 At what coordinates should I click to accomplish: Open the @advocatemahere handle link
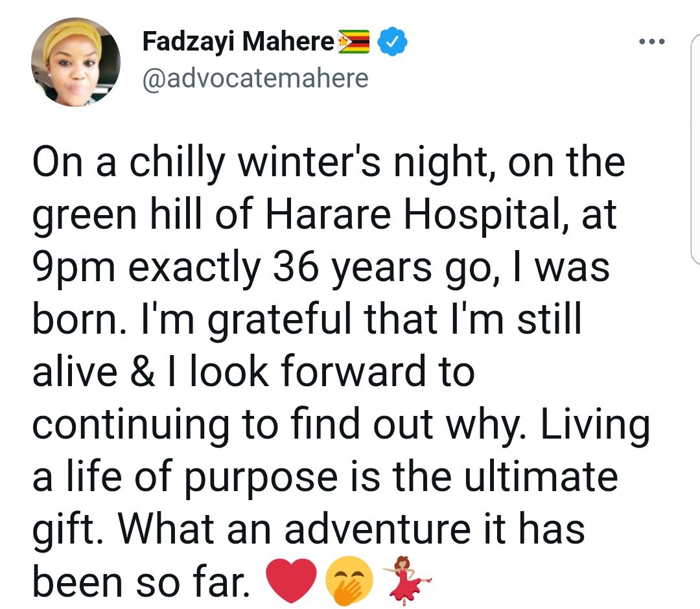pos(255,78)
